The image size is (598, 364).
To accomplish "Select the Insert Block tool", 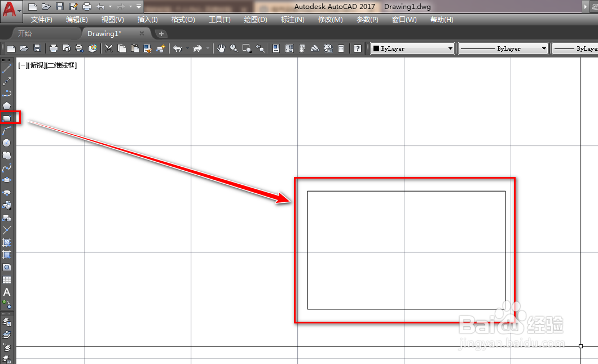I will pyautogui.click(x=6, y=205).
